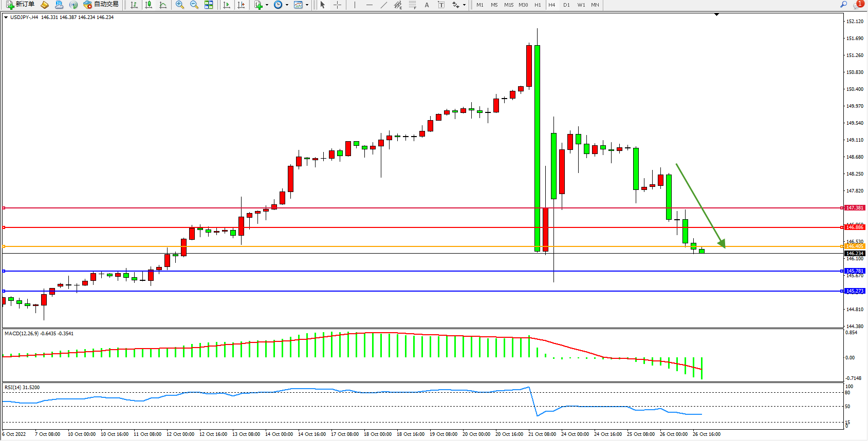Toggle the chart auto scroll button
Image resolution: width=868 pixels, height=441 pixels.
coord(227,5)
